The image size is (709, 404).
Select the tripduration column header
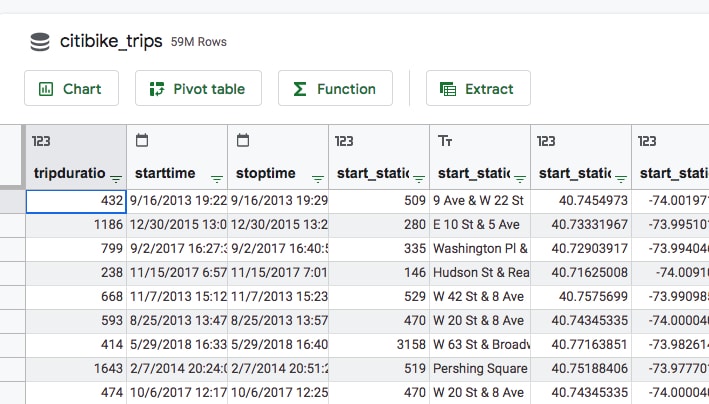[76, 157]
